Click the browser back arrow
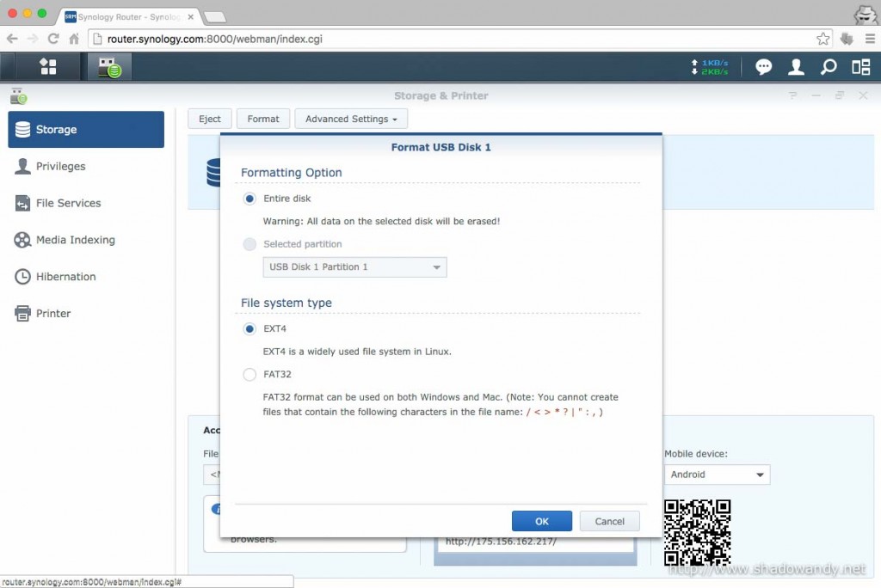Image resolution: width=881 pixels, height=588 pixels. click(x=12, y=39)
